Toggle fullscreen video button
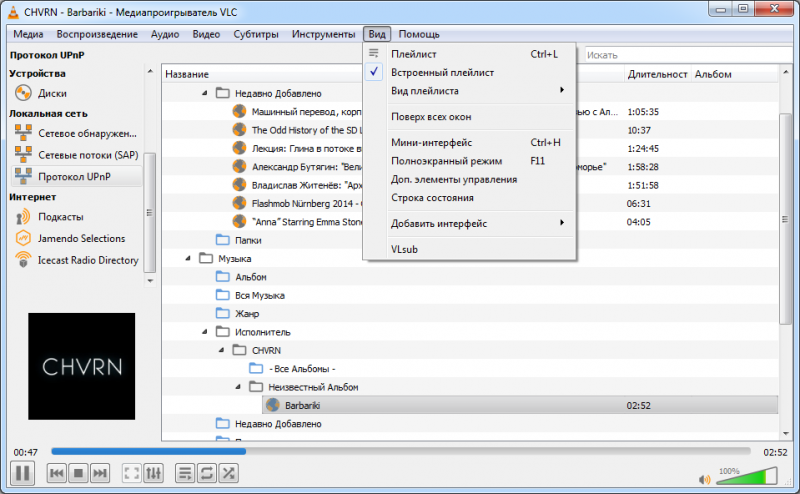 [132, 473]
